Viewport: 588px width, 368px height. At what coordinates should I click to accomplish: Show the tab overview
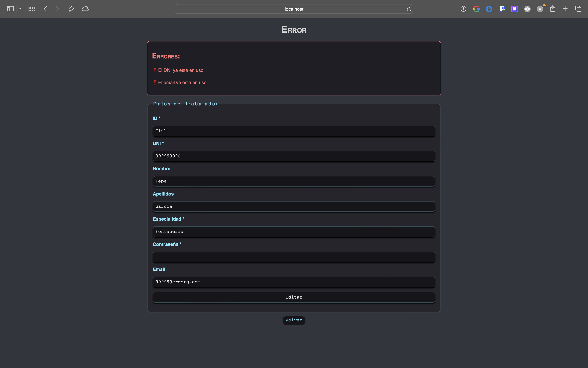pyautogui.click(x=578, y=9)
